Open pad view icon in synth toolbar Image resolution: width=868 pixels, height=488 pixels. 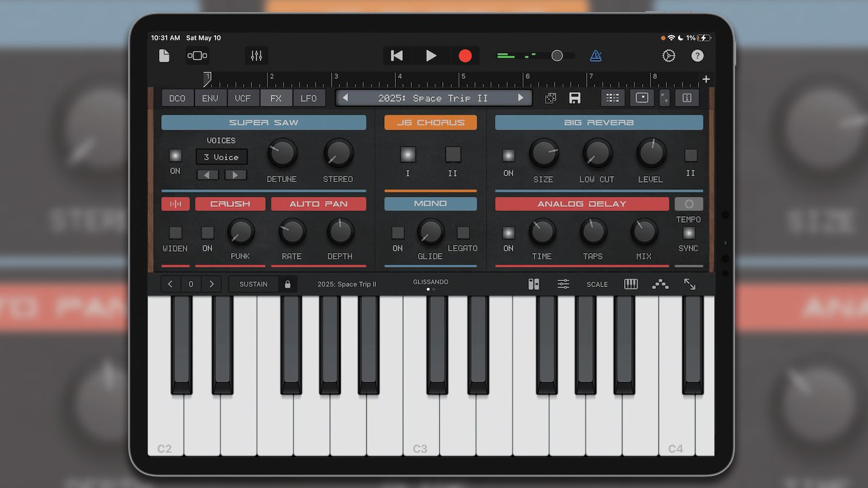point(642,98)
